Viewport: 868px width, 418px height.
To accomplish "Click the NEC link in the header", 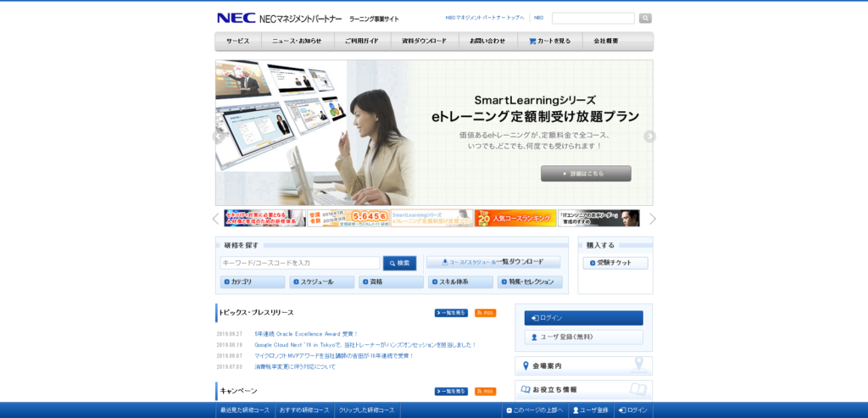I will (x=538, y=18).
